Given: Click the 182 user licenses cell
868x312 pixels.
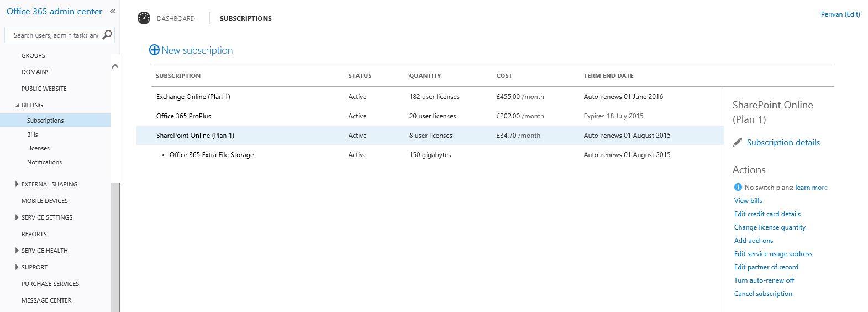Looking at the screenshot, I should 434,97.
